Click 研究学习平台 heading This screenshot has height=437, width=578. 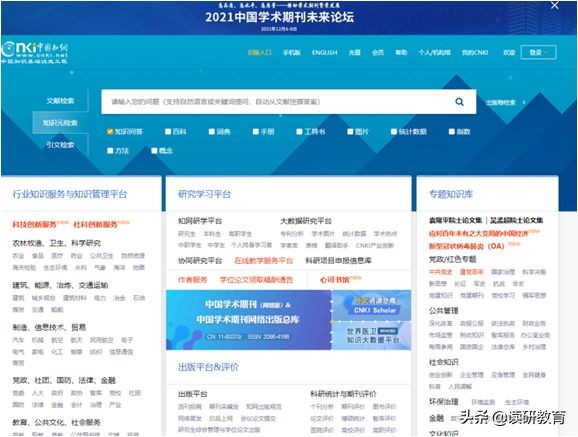pyautogui.click(x=204, y=194)
